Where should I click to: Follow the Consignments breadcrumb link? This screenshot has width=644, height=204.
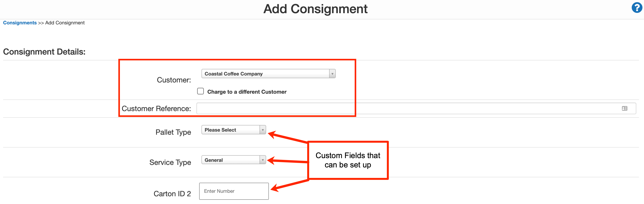(20, 22)
